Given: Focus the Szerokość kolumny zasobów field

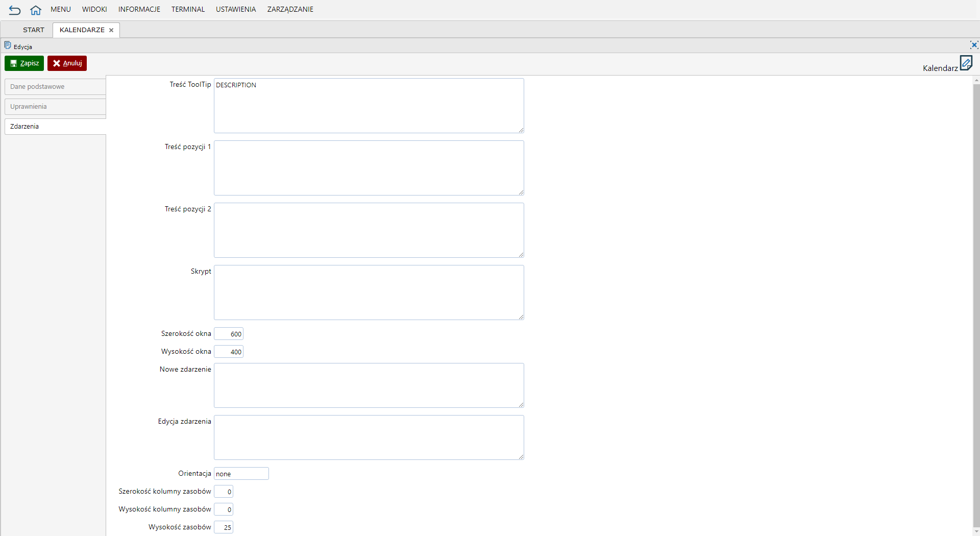Looking at the screenshot, I should [224, 492].
